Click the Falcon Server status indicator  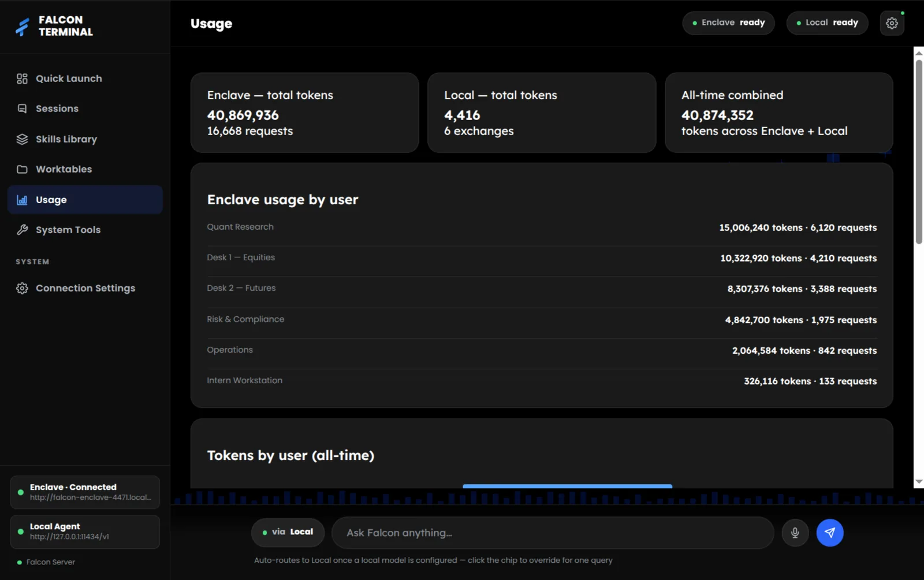pos(46,562)
